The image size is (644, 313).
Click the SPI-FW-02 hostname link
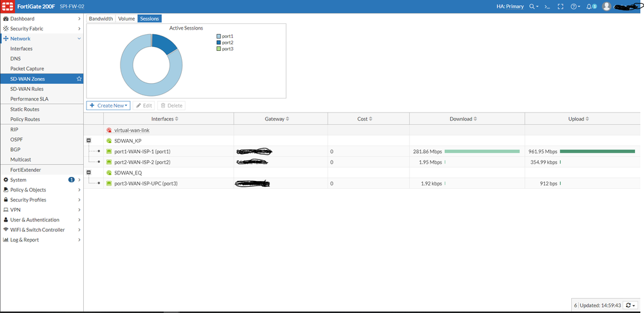pos(72,6)
